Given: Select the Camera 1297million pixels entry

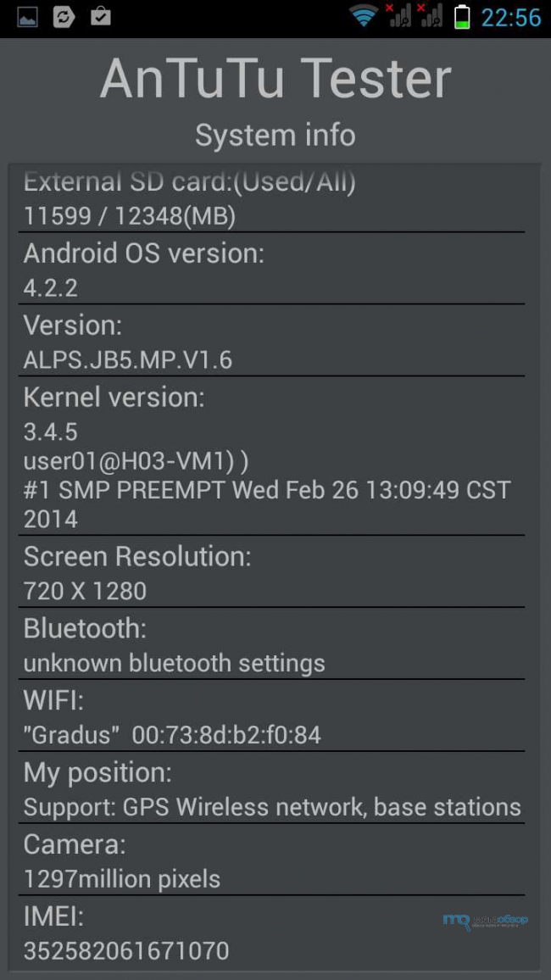Looking at the screenshot, I should click(x=272, y=860).
